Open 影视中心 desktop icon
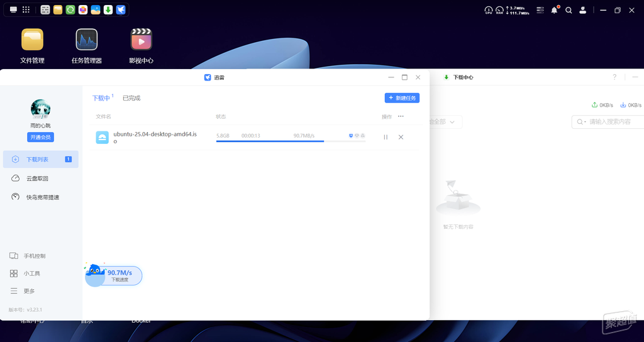The height and width of the screenshot is (342, 644). click(141, 46)
